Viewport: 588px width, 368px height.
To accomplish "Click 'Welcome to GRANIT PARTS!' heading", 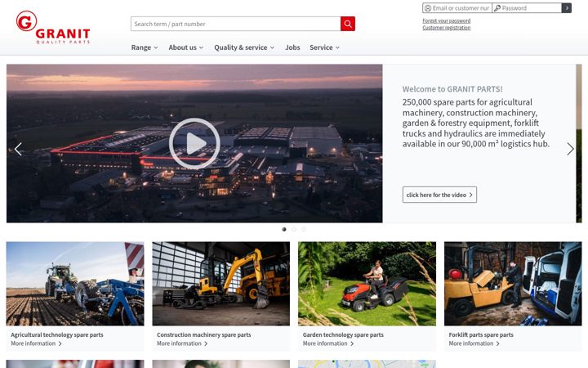I will (452, 89).
